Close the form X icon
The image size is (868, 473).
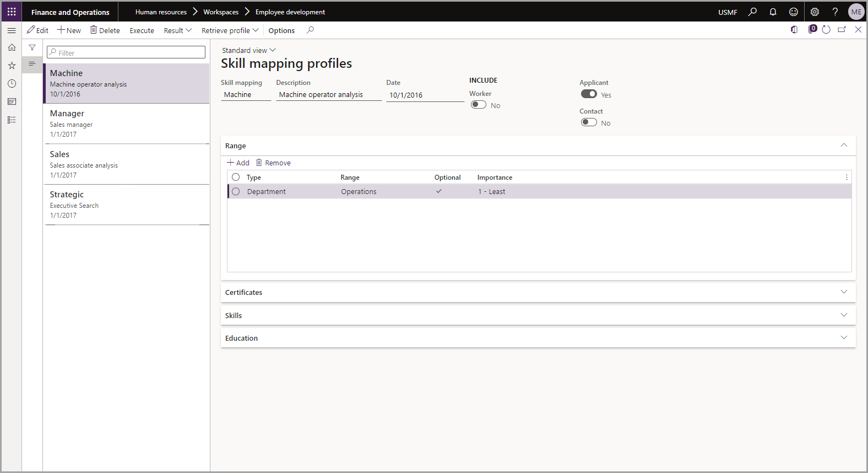pyautogui.click(x=858, y=30)
